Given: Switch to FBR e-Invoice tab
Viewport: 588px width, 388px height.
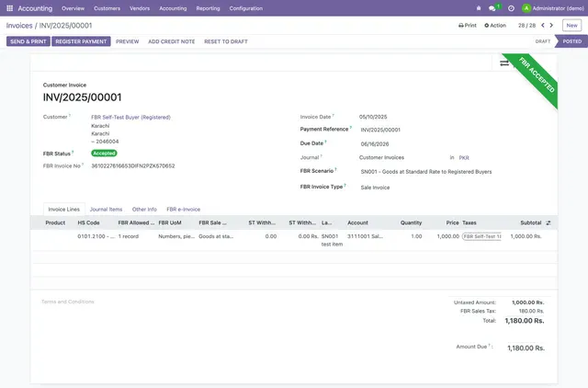Looking at the screenshot, I should [184, 210].
